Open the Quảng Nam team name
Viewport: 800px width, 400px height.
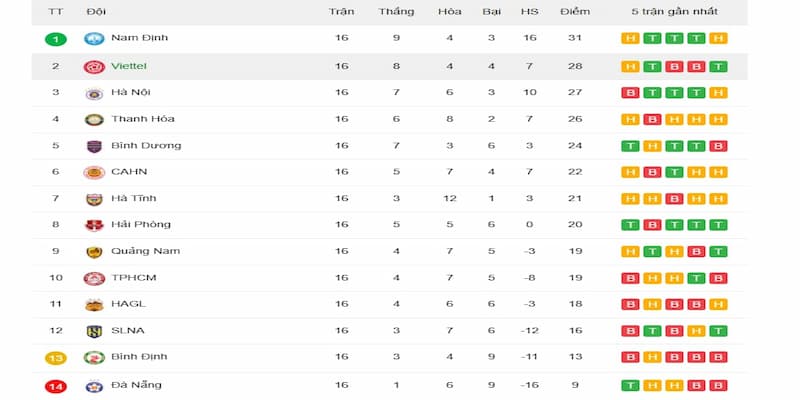point(145,251)
